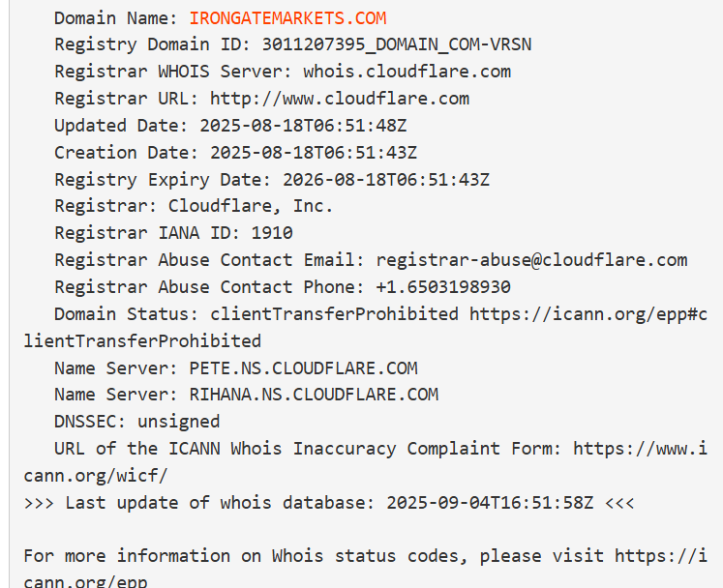Open the Whois status codes info link
Screen dimensions: 723x588
click(x=661, y=556)
